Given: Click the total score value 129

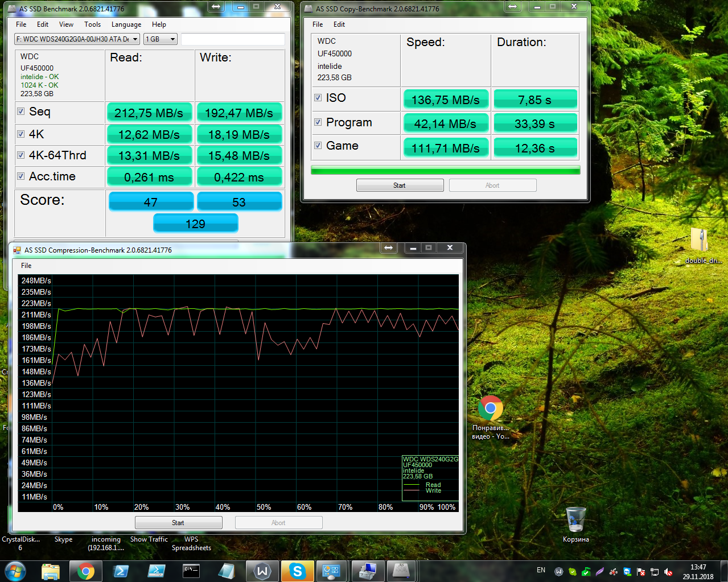Looking at the screenshot, I should coord(195,223).
